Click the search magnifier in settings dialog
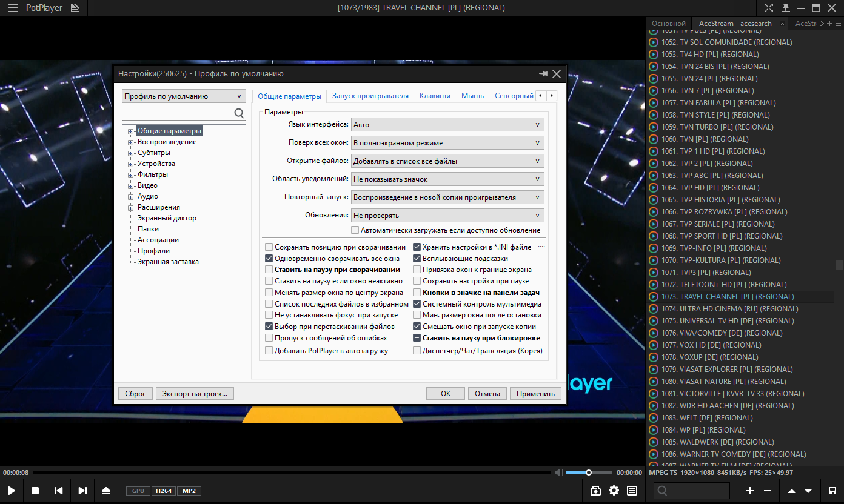Screen dimensions: 844x504 point(239,113)
